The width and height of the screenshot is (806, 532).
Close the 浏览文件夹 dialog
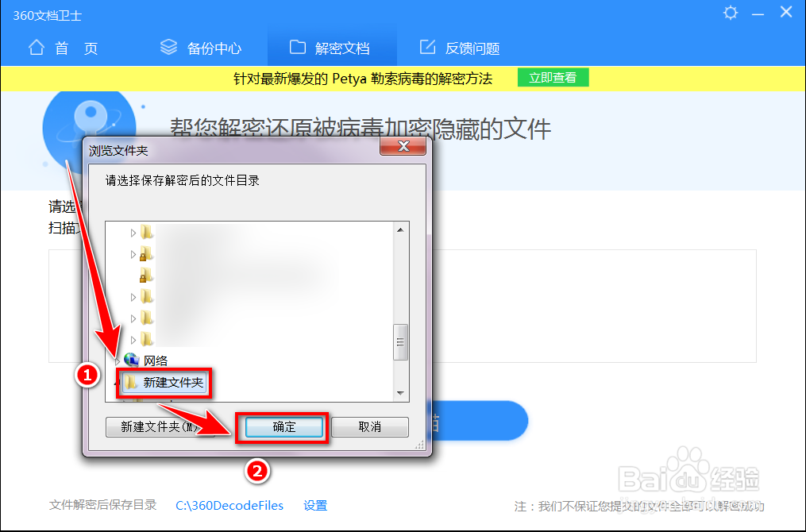[x=403, y=146]
